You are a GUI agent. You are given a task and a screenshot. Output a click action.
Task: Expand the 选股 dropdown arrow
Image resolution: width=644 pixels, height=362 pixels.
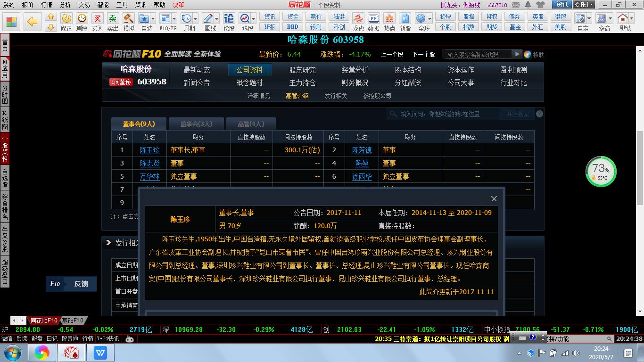pyautogui.click(x=254, y=19)
